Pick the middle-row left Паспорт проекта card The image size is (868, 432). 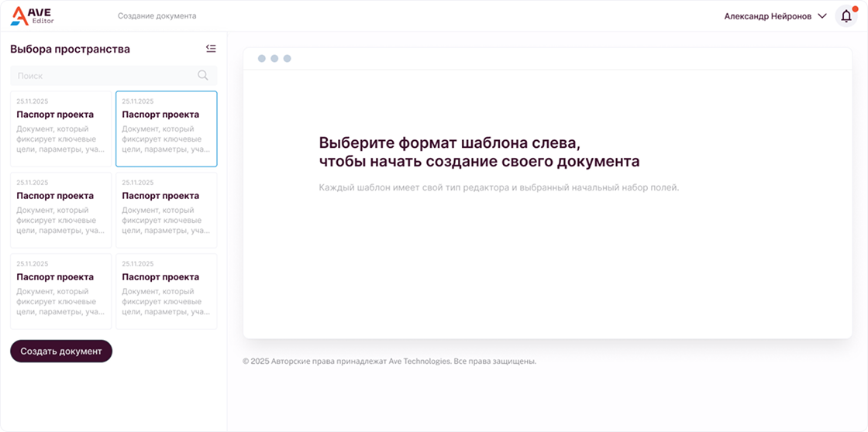[x=60, y=210]
